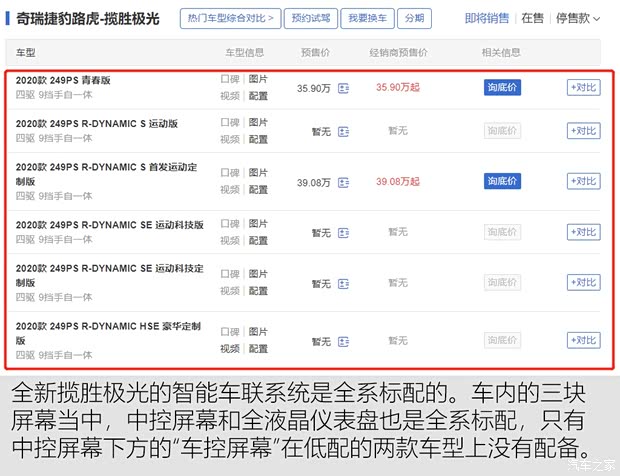Viewport: 620px width, 476px height.
Task: Select the 在售 tab
Action: click(x=533, y=19)
